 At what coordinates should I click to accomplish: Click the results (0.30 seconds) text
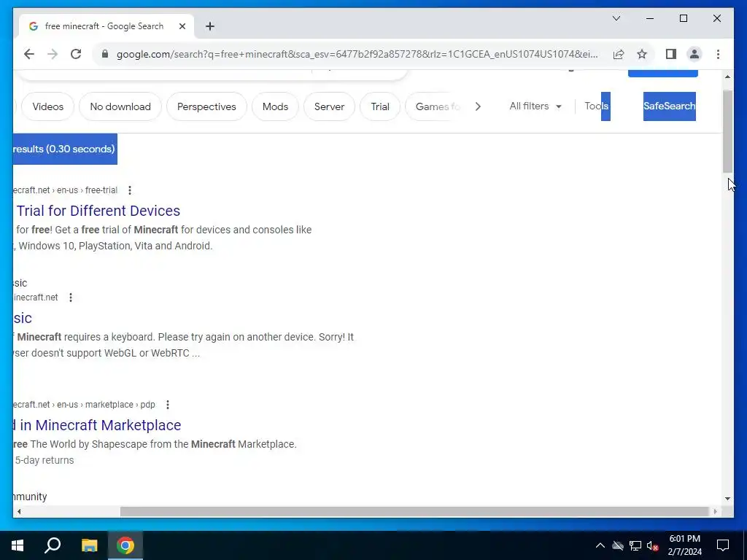64,149
